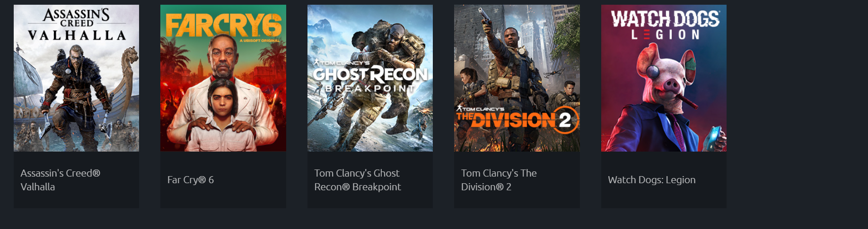The height and width of the screenshot is (229, 868).
Task: Click the Viking warrior on Valhalla cover
Action: click(76, 90)
